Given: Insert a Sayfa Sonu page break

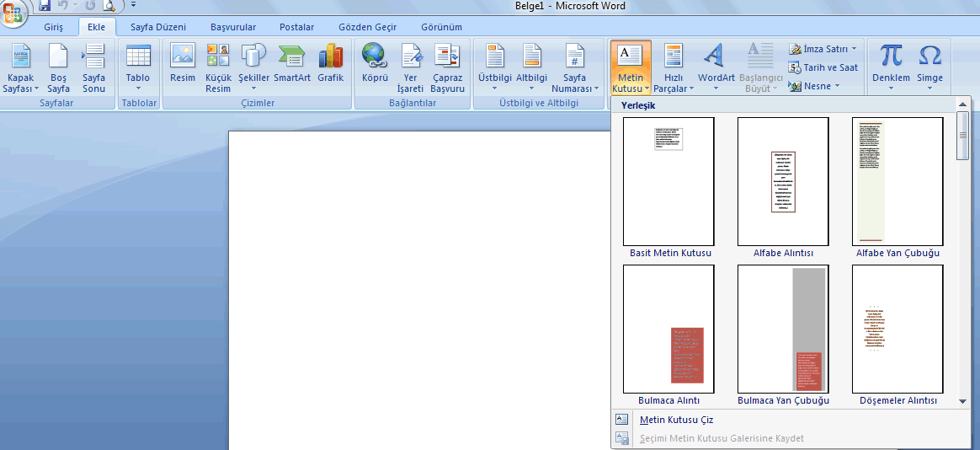Looking at the screenshot, I should click(x=93, y=67).
